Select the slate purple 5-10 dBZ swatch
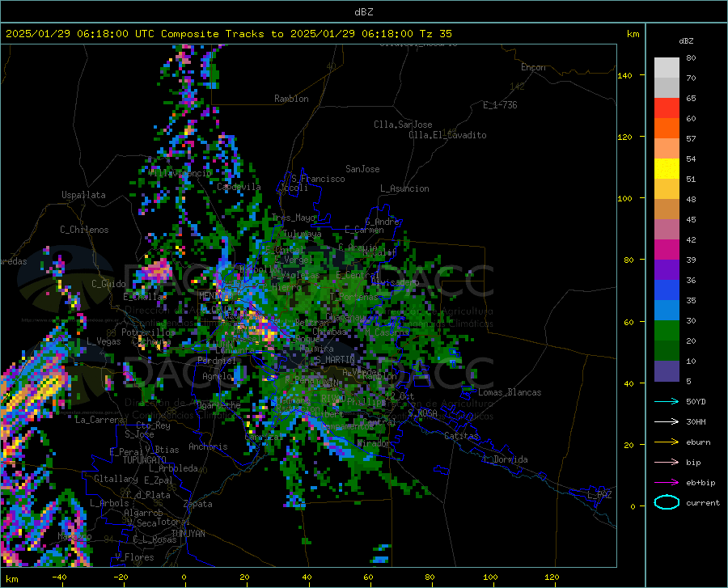Viewport: 728px width, 588px height. pos(667,371)
